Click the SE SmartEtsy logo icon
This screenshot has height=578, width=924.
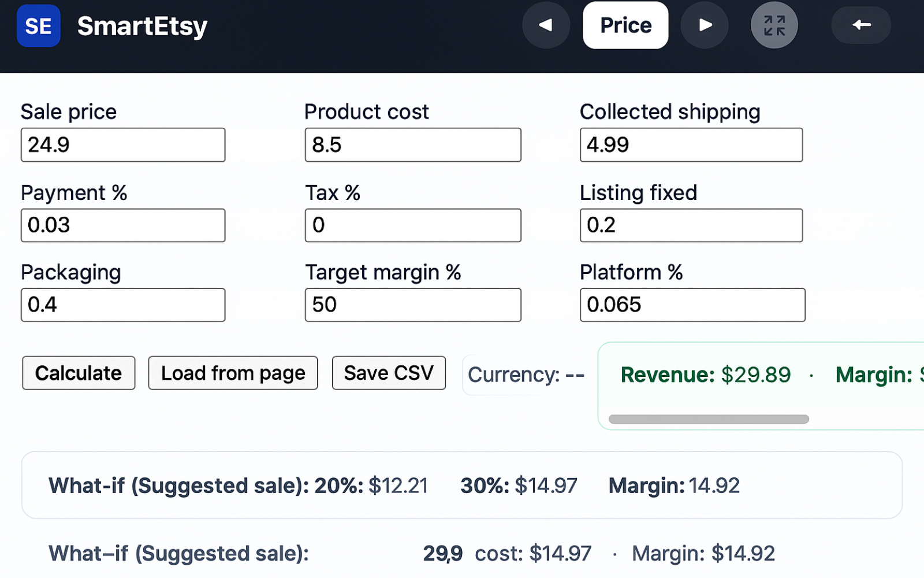pyautogui.click(x=38, y=25)
